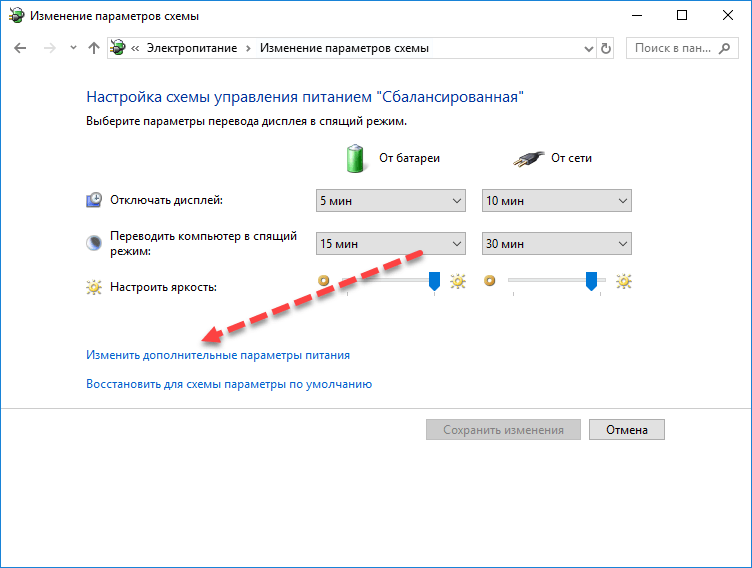Click the Поиск в панели search field
The image size is (752, 568).
pyautogui.click(x=673, y=48)
